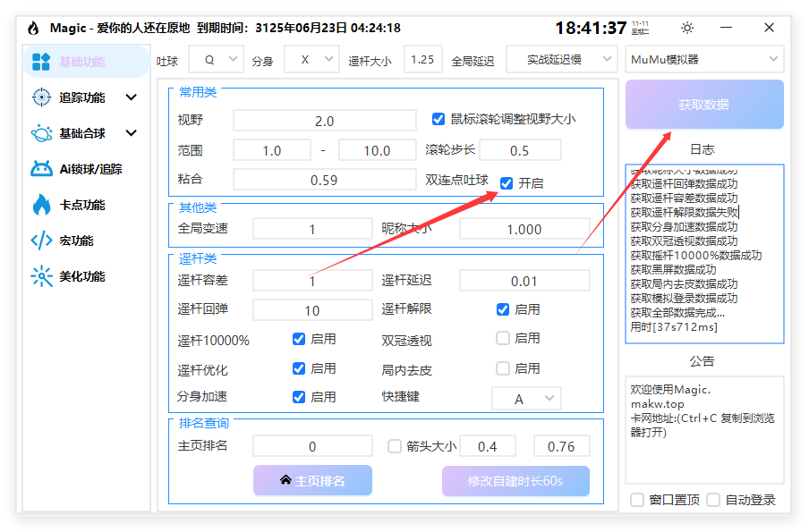Image resolution: width=809 pixels, height=532 pixels.
Task: Click the 箭头大小 0.4 value field
Action: (487, 445)
